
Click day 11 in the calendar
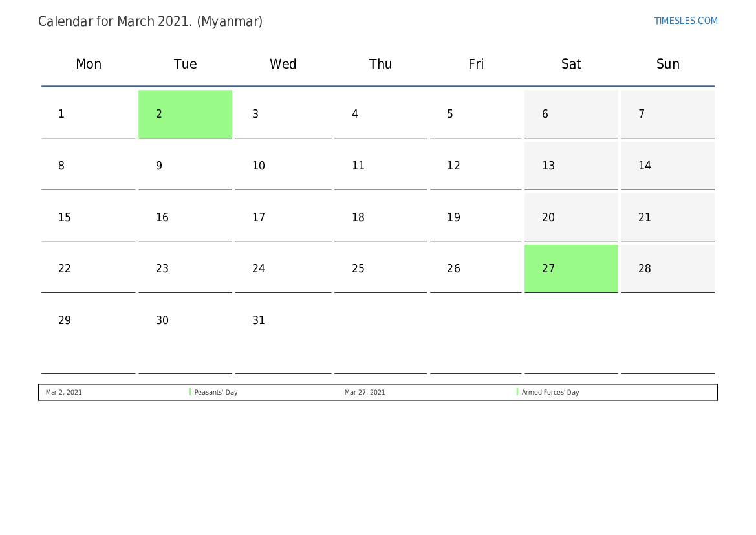coord(380,166)
